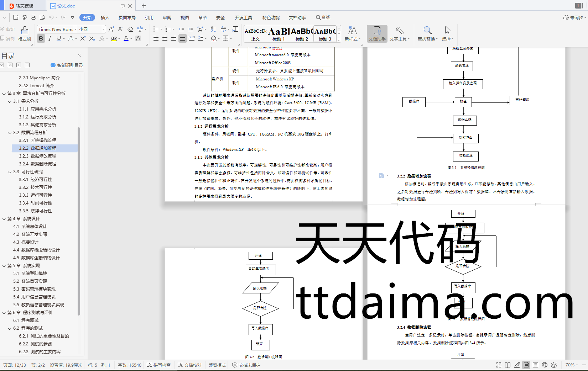The width and height of the screenshot is (588, 371).
Task: Open the font name dropdown
Action: point(76,29)
